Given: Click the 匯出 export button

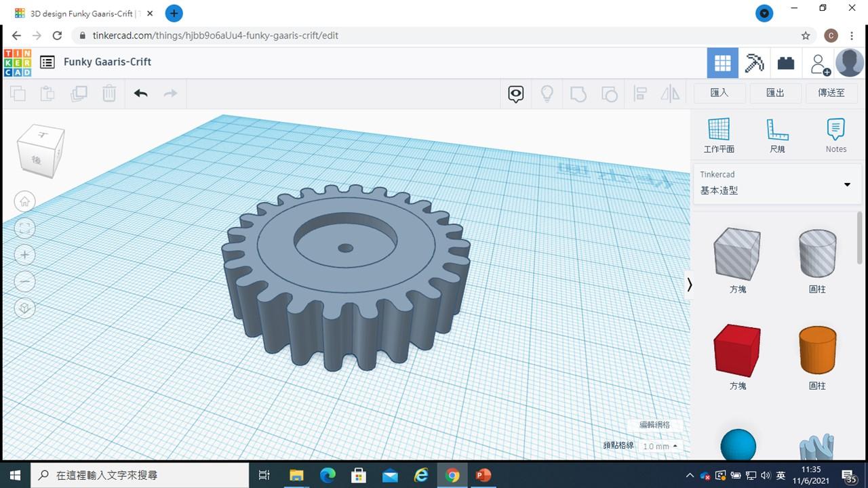Looking at the screenshot, I should click(775, 93).
